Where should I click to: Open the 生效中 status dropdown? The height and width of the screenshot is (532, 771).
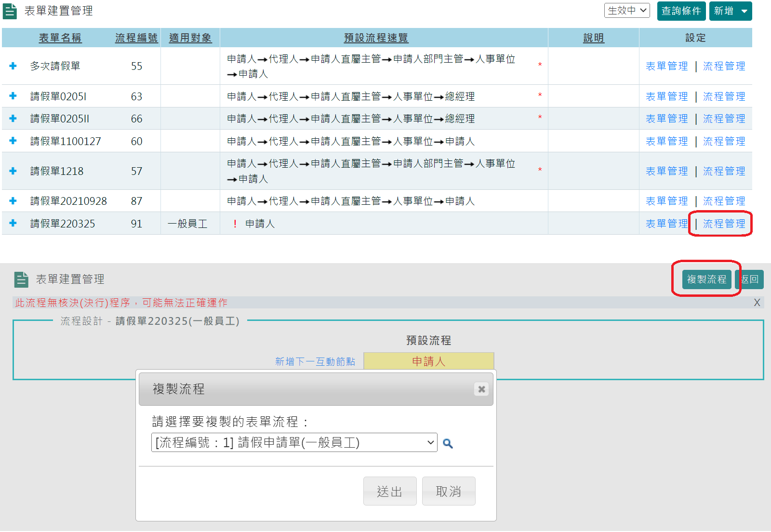627,10
